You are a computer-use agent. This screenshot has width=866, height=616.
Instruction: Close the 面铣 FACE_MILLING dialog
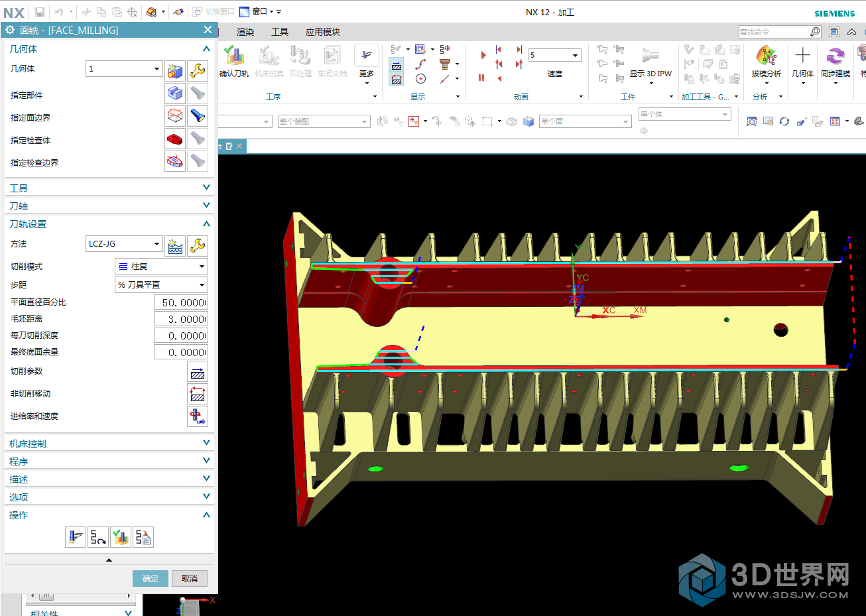click(x=208, y=30)
